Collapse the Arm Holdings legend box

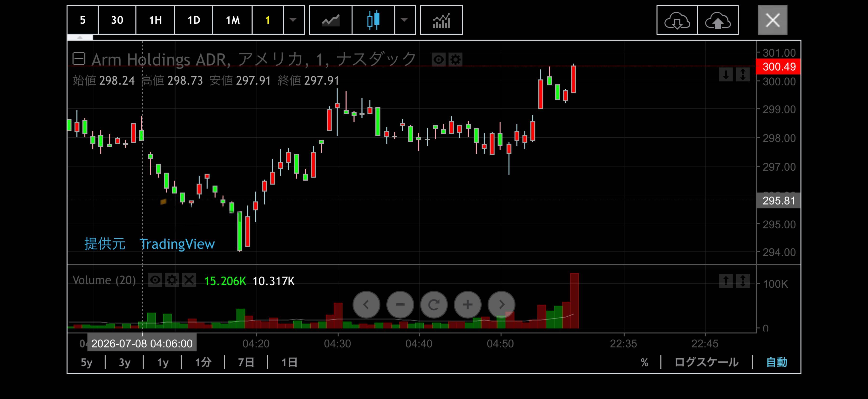tap(79, 59)
